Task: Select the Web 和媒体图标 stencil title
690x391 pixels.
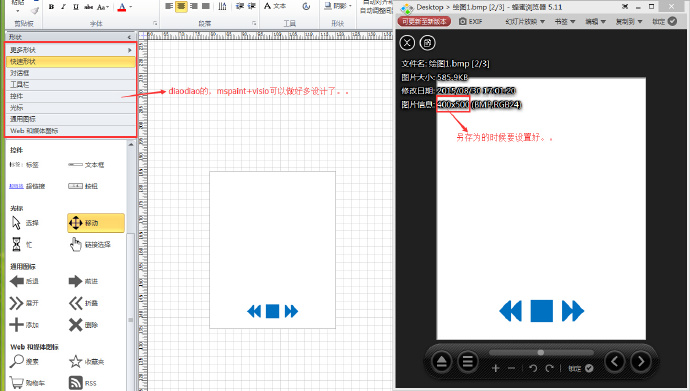Action: 71,131
